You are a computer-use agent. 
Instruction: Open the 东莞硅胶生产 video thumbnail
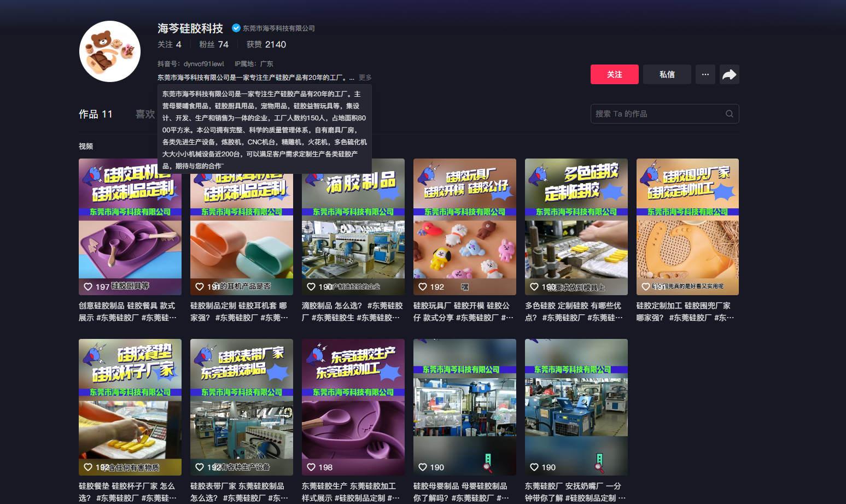click(x=353, y=407)
